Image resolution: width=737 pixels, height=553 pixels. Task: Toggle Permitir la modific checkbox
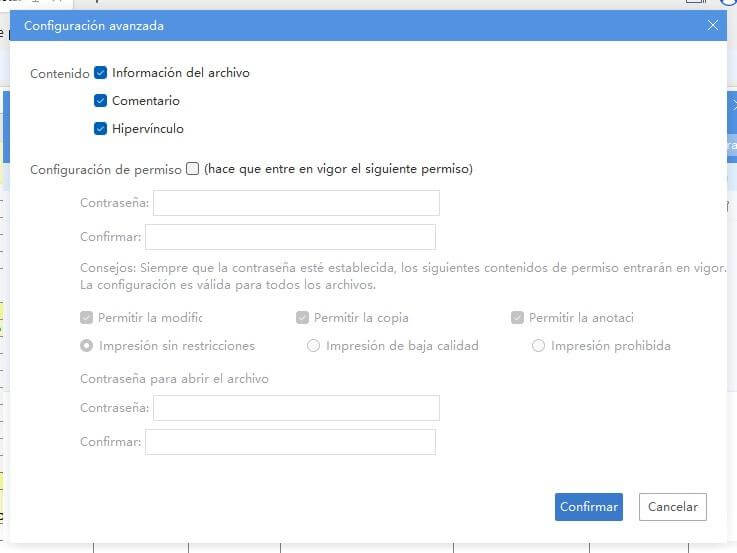point(86,318)
